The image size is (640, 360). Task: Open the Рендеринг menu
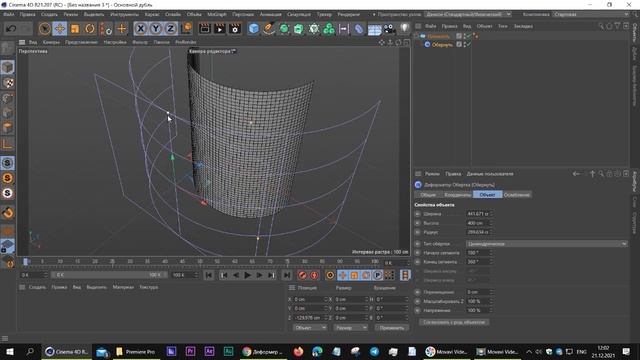tap(349, 14)
